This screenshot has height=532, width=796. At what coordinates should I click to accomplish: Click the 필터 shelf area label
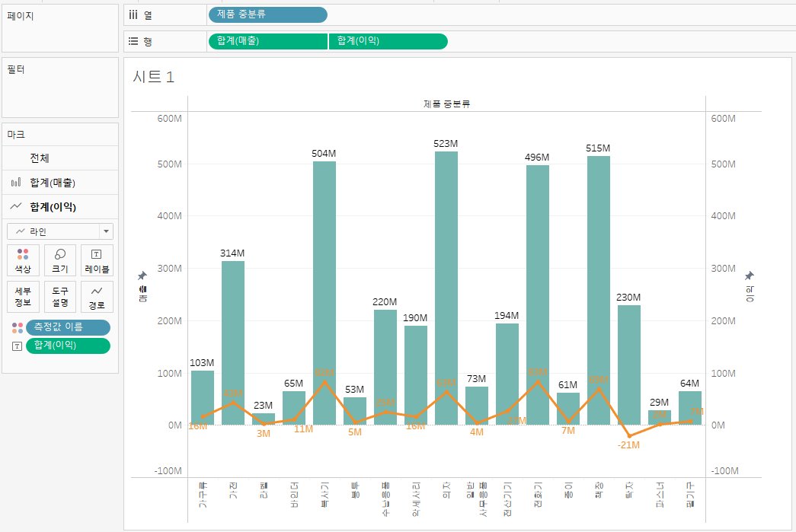(16, 69)
